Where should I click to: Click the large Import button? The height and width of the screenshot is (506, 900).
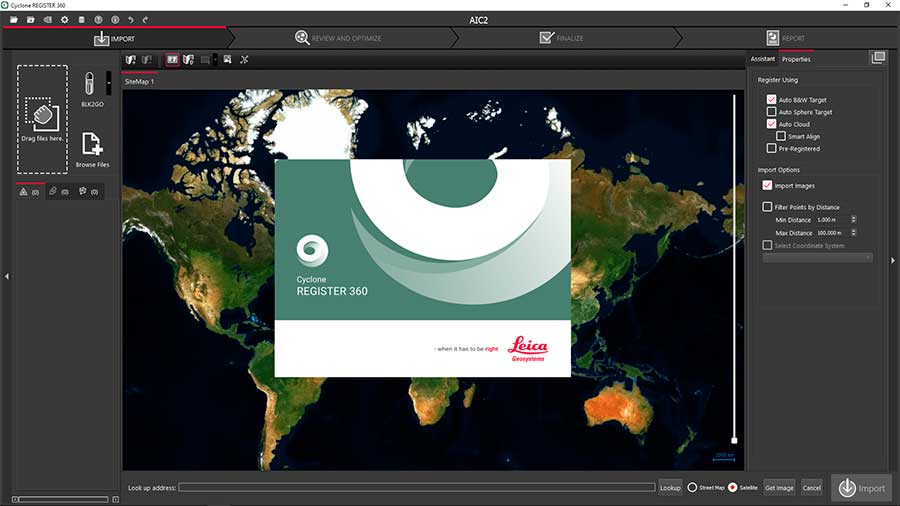862,488
